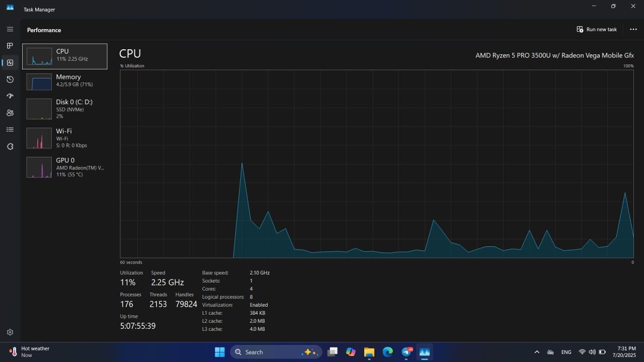Viewport: 644px width, 362px height.
Task: Click the L3 cache value 4.0 MB
Action: [x=257, y=329]
